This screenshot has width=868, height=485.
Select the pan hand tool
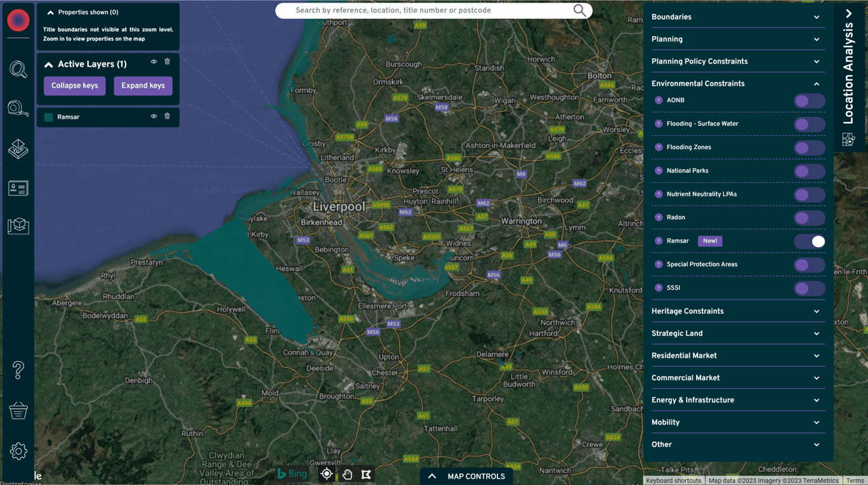coord(347,474)
